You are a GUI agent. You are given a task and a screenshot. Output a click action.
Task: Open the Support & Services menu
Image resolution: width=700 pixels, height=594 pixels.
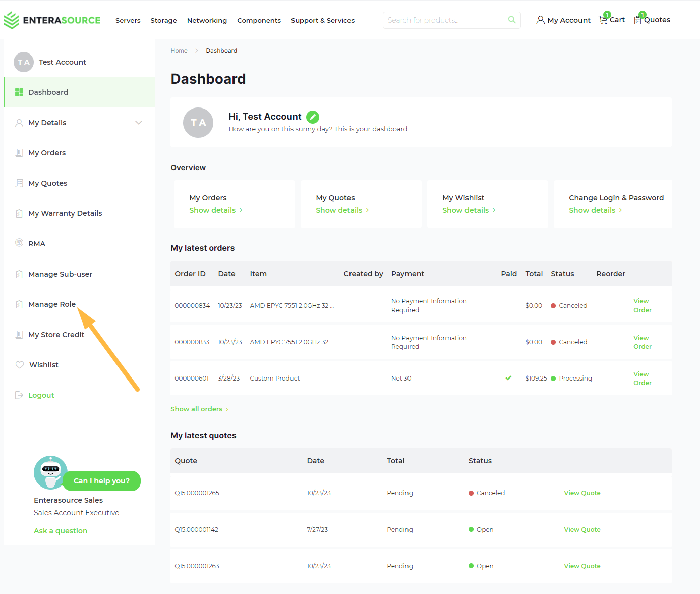(322, 21)
